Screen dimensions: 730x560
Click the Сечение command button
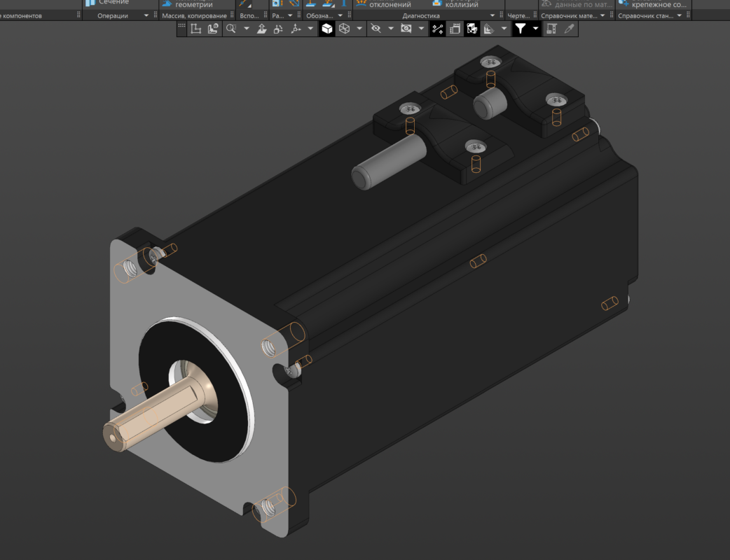point(107,3)
